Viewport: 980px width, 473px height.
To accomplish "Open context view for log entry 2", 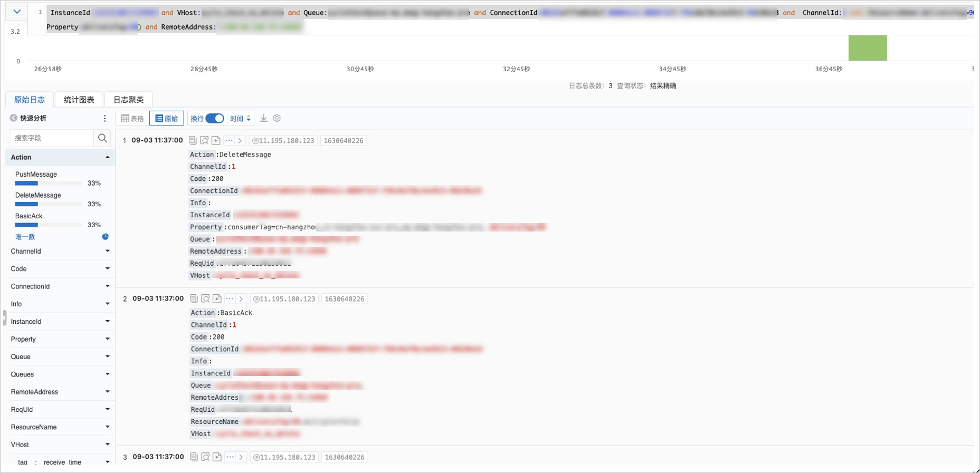I will (x=206, y=298).
